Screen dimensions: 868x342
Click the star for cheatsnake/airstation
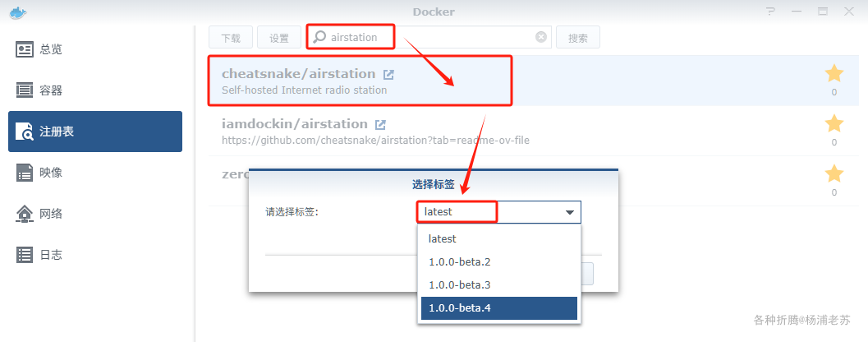(x=834, y=73)
